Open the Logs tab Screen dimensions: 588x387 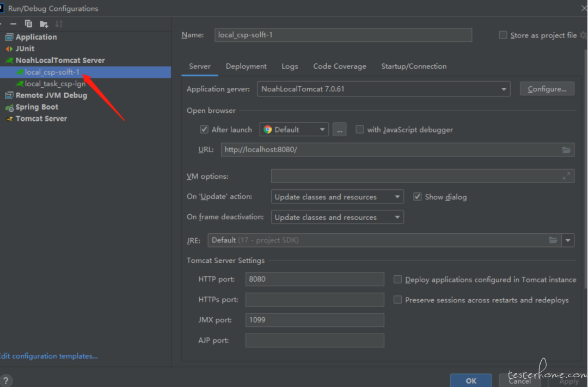click(290, 66)
